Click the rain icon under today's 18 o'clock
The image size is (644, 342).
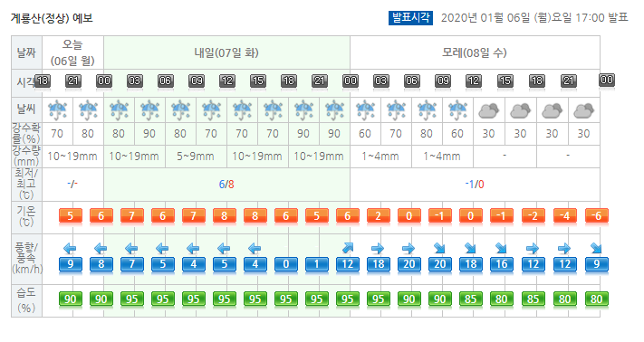coord(57,110)
